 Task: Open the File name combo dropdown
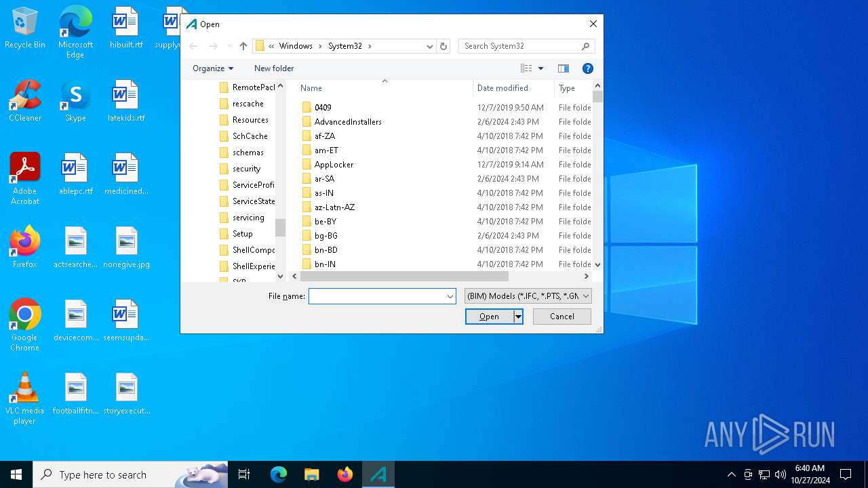point(450,296)
